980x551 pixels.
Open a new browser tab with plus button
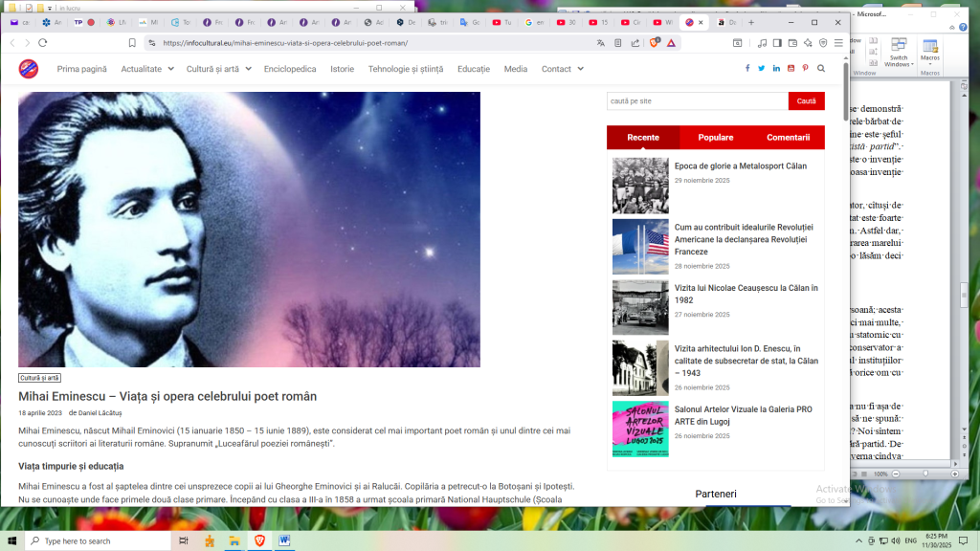pyautogui.click(x=751, y=23)
